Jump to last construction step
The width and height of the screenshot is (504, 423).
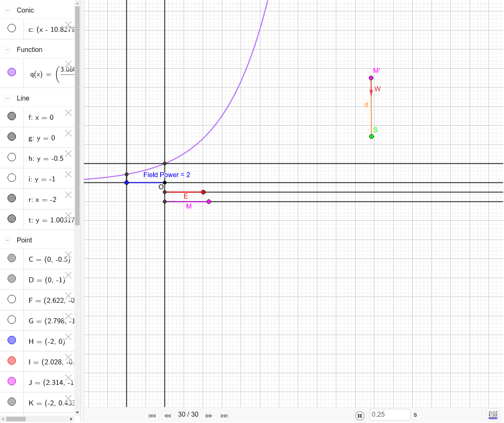point(224,415)
